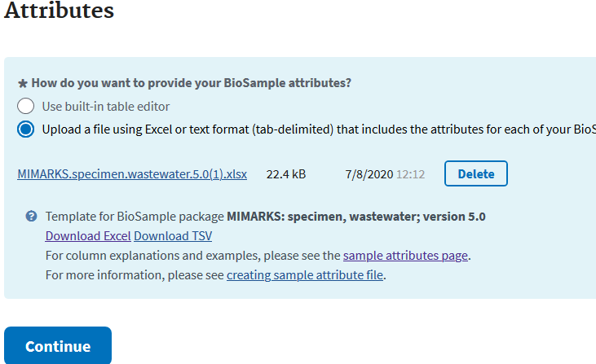The image size is (596, 364).
Task: Click the 12:12 upload time
Action: click(410, 174)
